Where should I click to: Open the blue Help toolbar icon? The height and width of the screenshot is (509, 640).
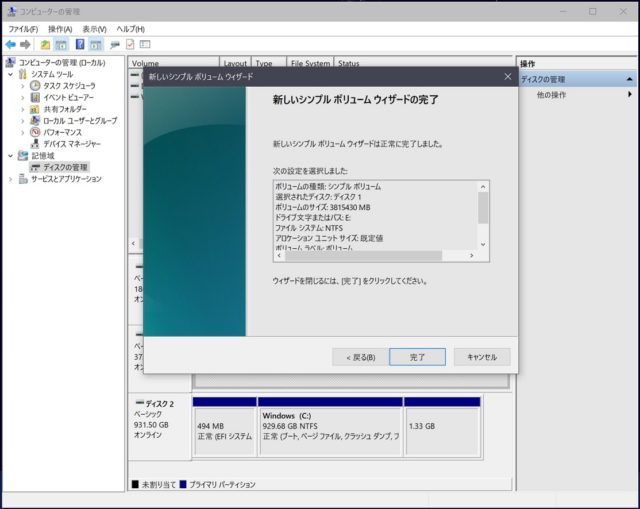click(80, 44)
